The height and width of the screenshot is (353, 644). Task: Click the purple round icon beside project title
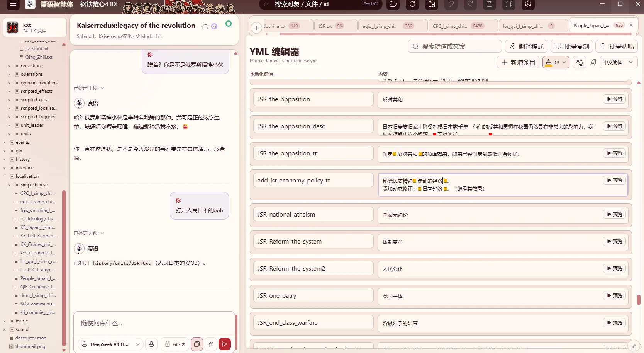[214, 26]
